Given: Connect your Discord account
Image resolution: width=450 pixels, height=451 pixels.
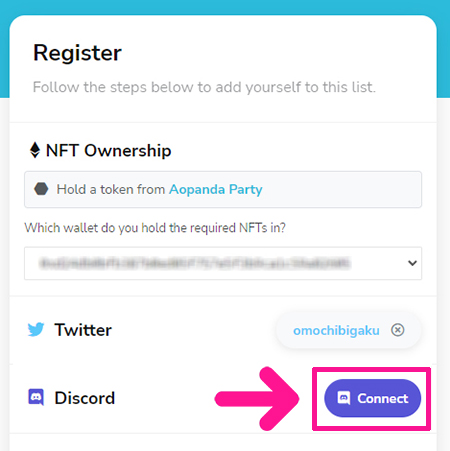Looking at the screenshot, I should coord(372,398).
